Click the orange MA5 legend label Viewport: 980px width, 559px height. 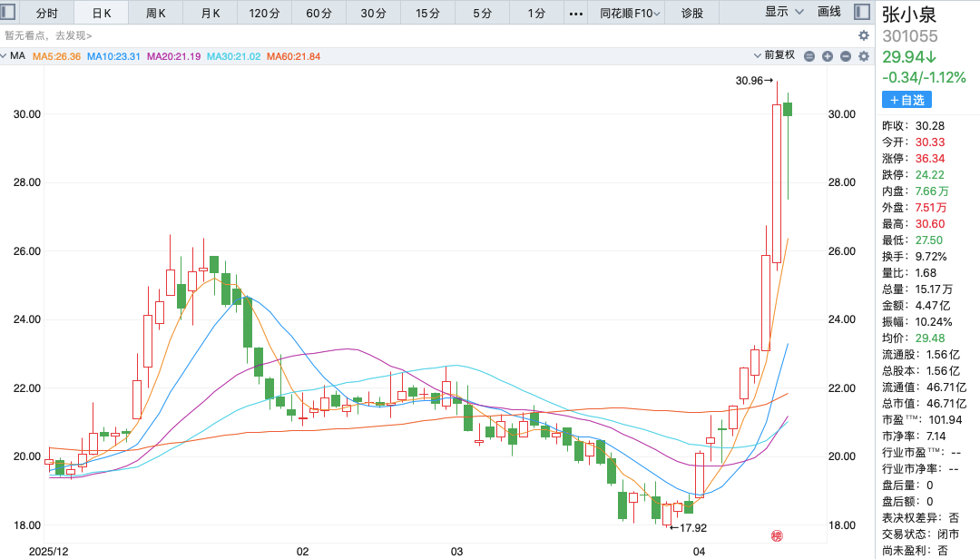[x=57, y=56]
